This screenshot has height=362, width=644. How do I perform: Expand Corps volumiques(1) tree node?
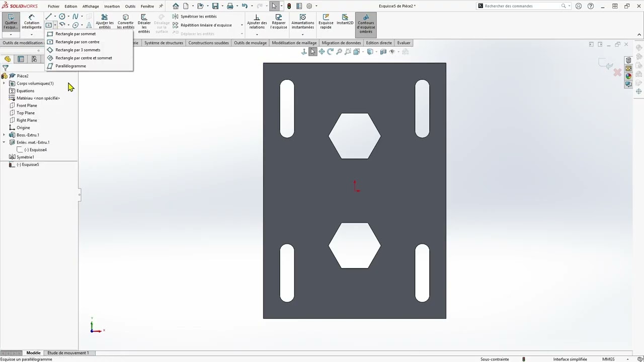pos(4,83)
